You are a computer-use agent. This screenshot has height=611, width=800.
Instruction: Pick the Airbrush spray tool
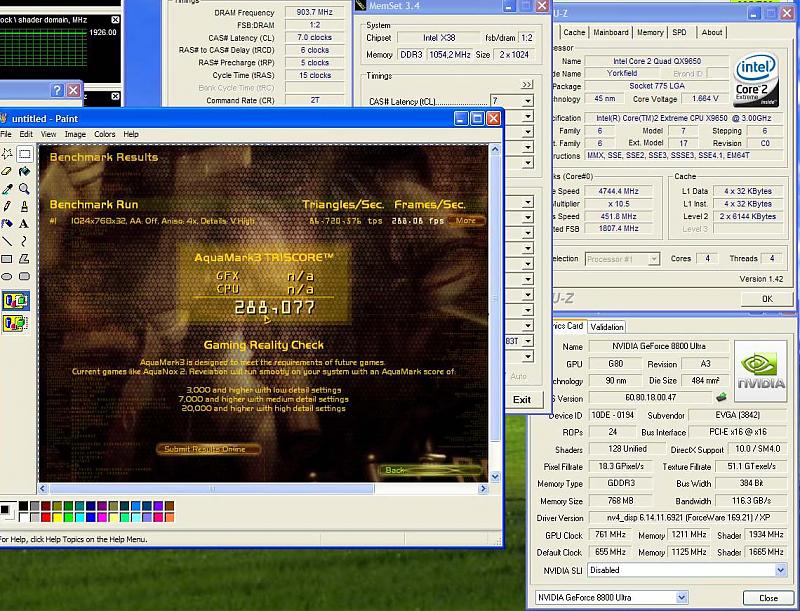point(7,224)
